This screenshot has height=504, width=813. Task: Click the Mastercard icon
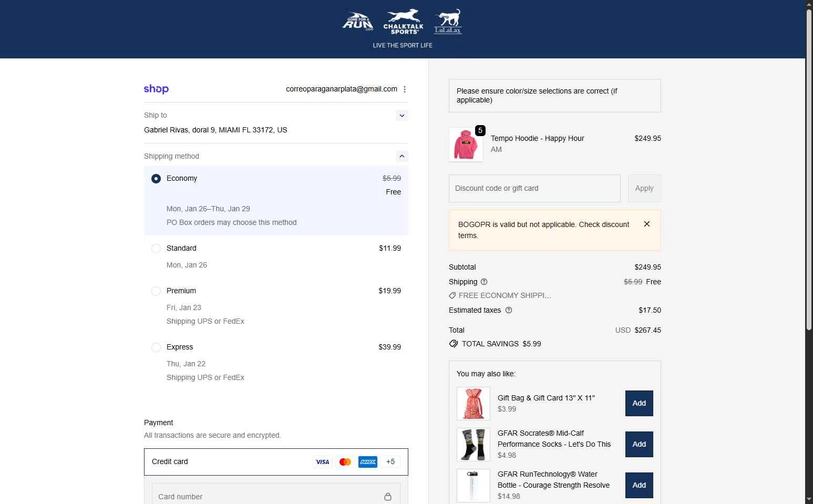[x=345, y=462]
